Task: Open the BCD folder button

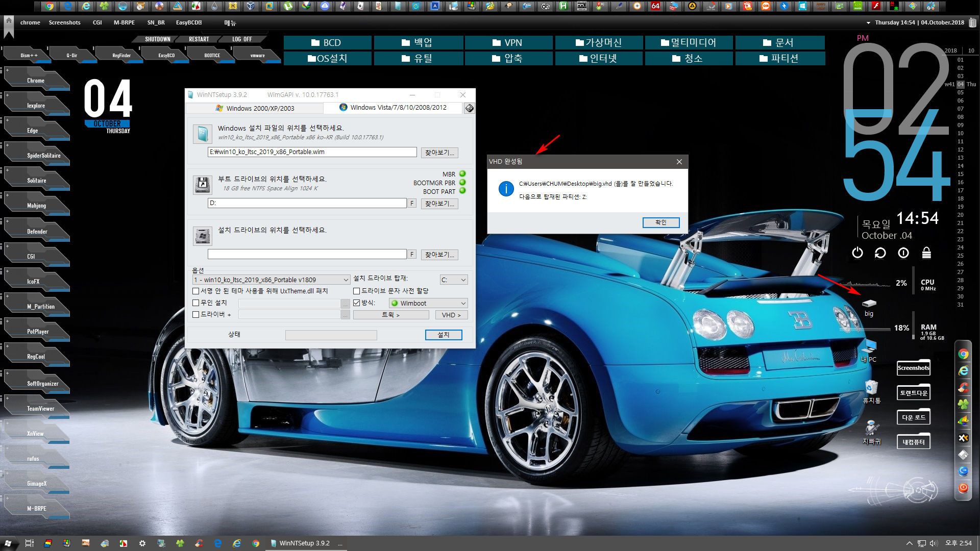Action: [327, 43]
